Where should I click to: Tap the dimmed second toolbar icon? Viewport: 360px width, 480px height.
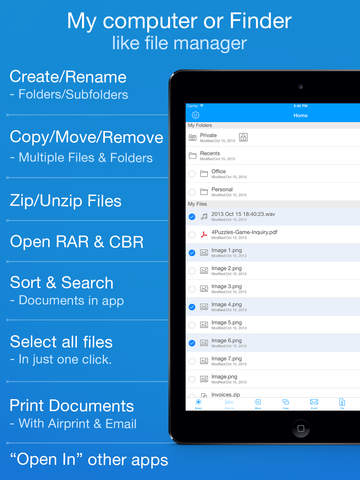click(x=229, y=403)
